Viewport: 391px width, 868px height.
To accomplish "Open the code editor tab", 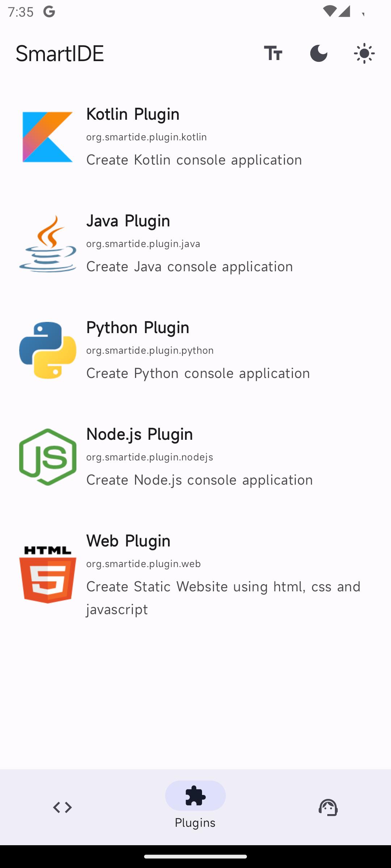I will click(62, 807).
